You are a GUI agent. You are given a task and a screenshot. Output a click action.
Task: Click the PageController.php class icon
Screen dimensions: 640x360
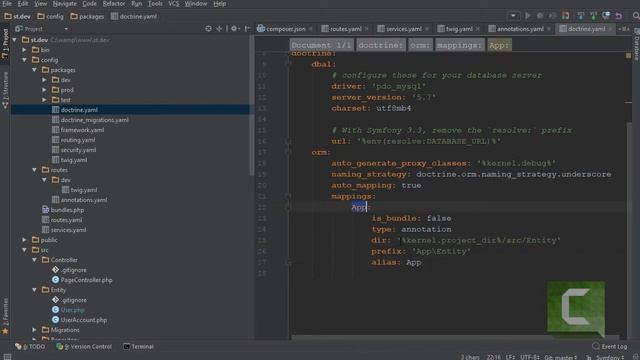pyautogui.click(x=56, y=280)
